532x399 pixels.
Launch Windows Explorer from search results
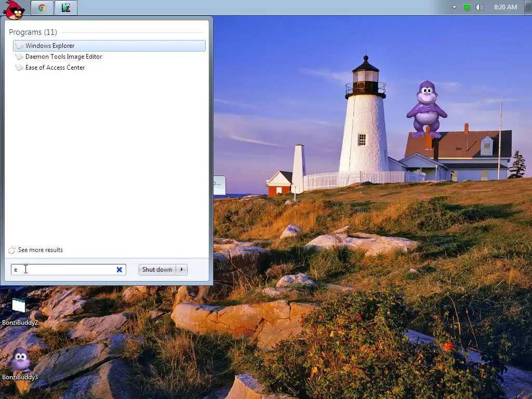[x=109, y=46]
